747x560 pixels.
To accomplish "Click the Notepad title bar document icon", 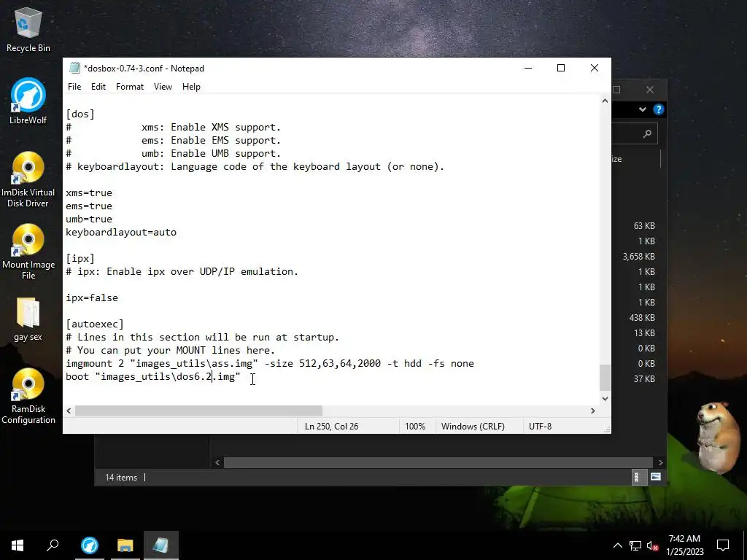I will (x=74, y=68).
